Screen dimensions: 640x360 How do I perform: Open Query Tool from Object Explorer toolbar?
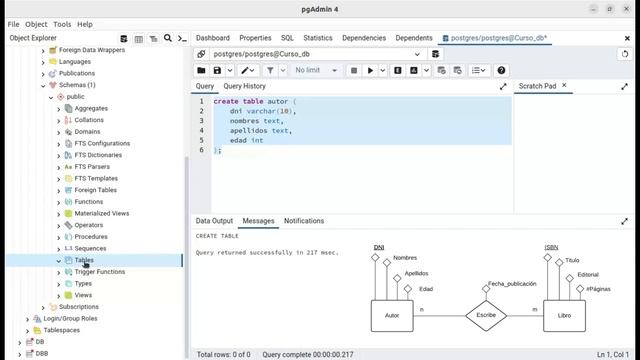124,38
